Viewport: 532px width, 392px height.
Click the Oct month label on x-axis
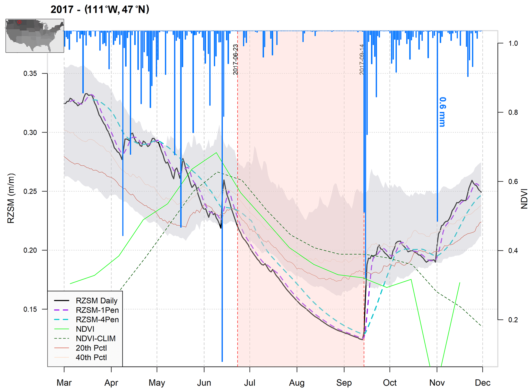(x=389, y=383)
